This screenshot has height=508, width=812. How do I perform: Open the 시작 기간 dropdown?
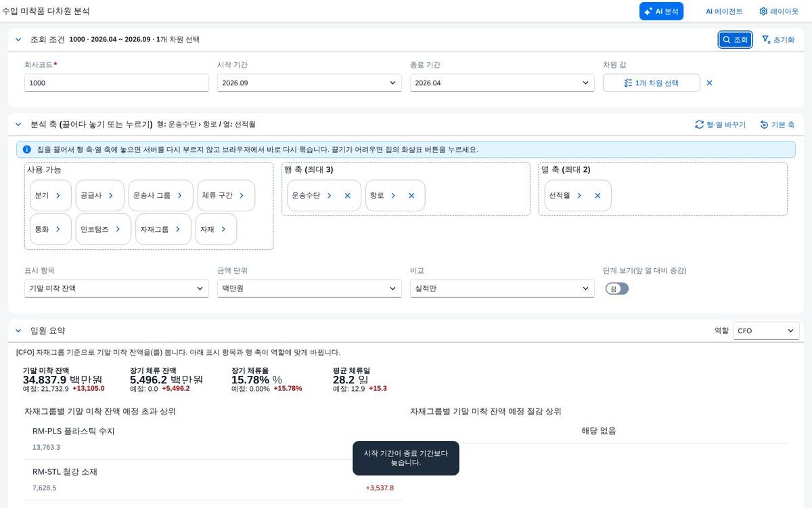tap(309, 83)
